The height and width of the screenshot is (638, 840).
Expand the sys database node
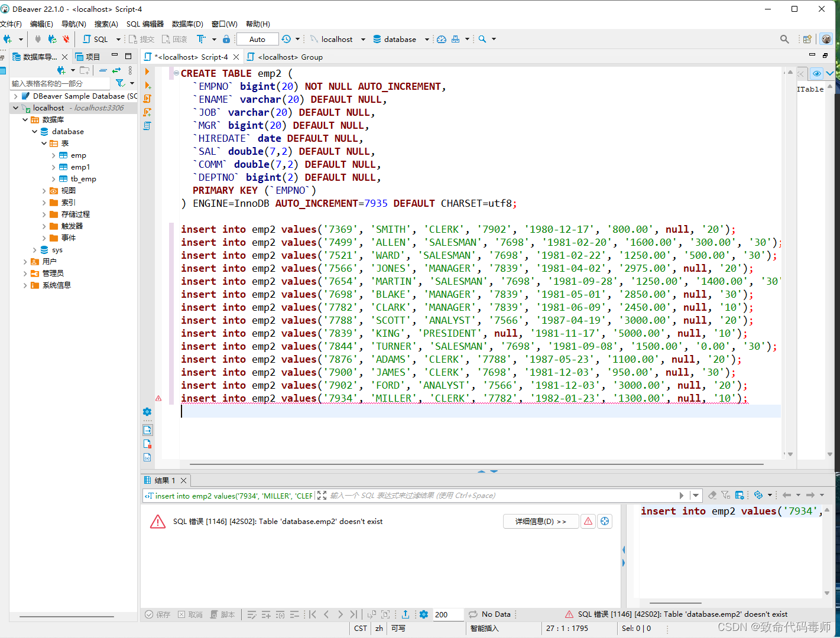coord(34,249)
